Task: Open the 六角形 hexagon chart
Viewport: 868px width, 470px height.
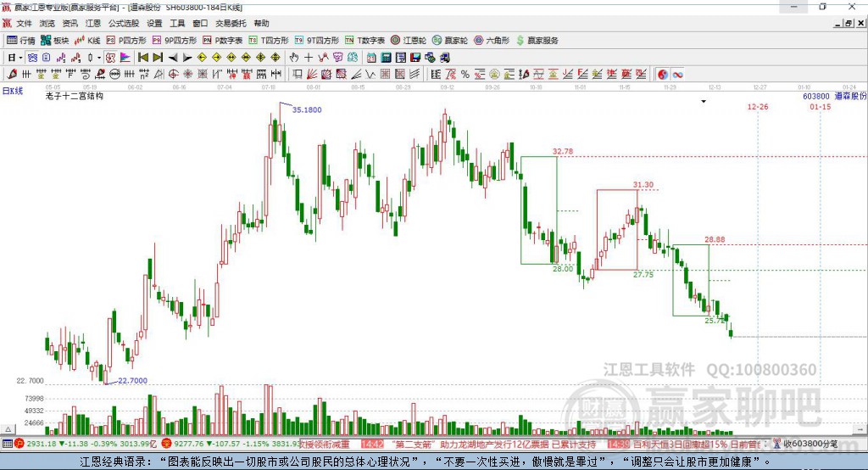Action: pyautogui.click(x=492, y=41)
